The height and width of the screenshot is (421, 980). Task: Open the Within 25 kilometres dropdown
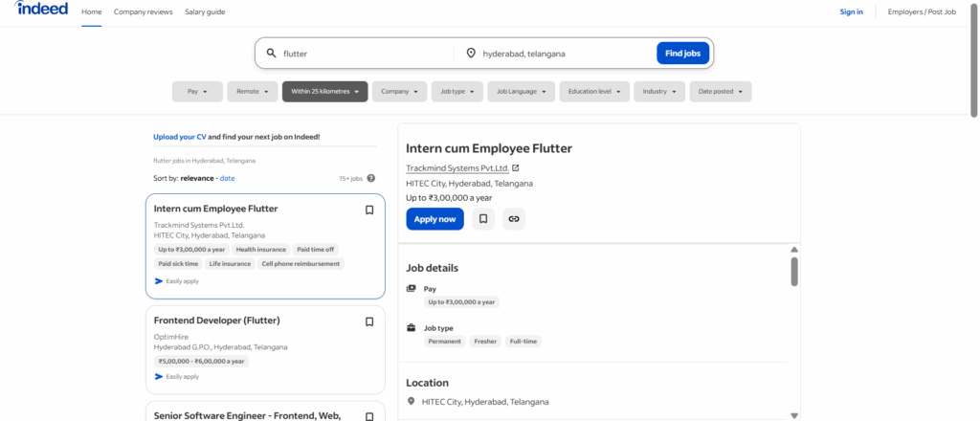point(324,92)
